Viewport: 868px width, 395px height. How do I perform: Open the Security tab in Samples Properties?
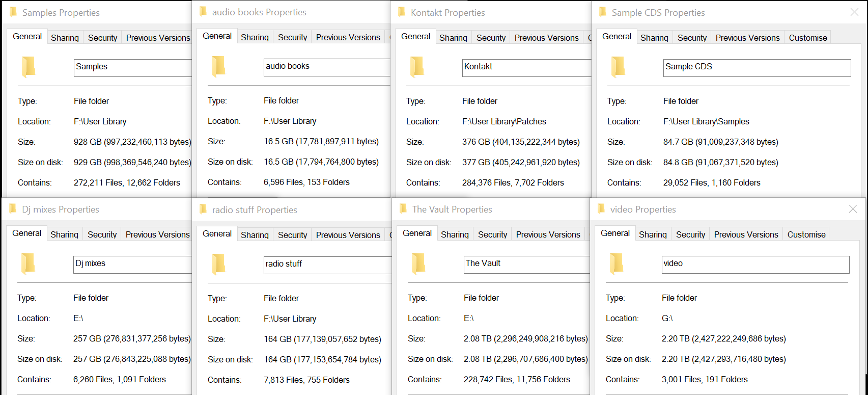click(x=103, y=38)
